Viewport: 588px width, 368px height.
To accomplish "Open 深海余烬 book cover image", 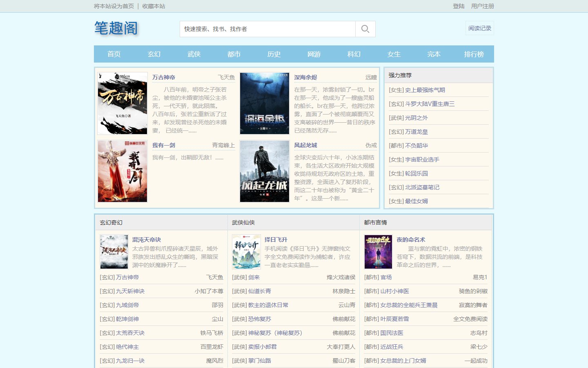I will (265, 103).
